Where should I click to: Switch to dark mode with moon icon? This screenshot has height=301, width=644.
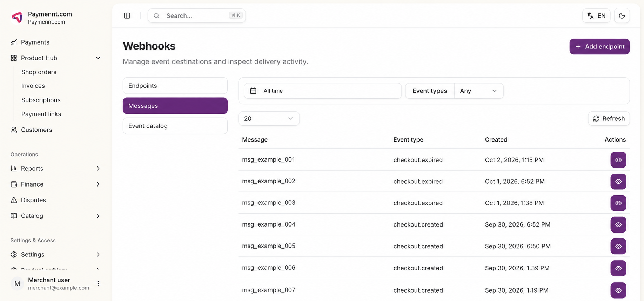tap(622, 15)
